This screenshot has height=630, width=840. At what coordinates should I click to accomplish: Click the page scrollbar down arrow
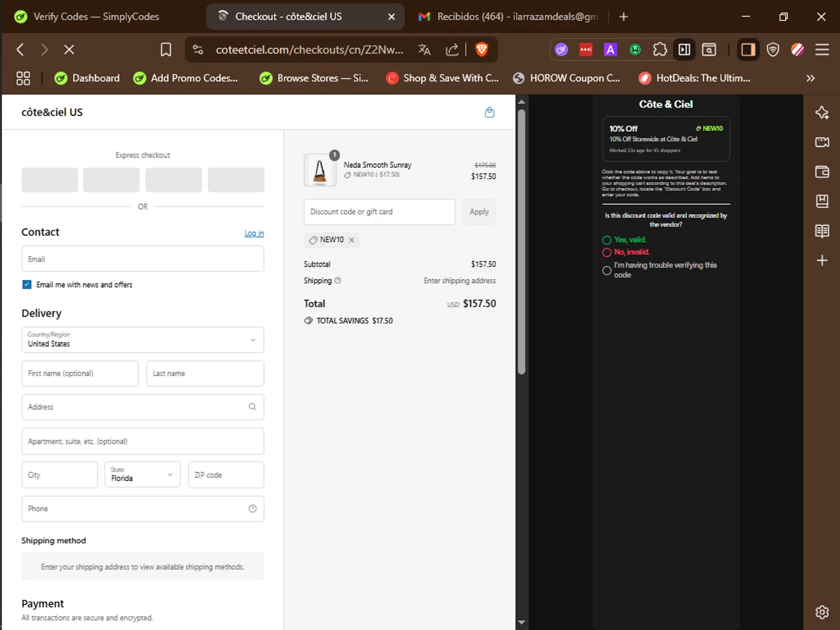521,622
